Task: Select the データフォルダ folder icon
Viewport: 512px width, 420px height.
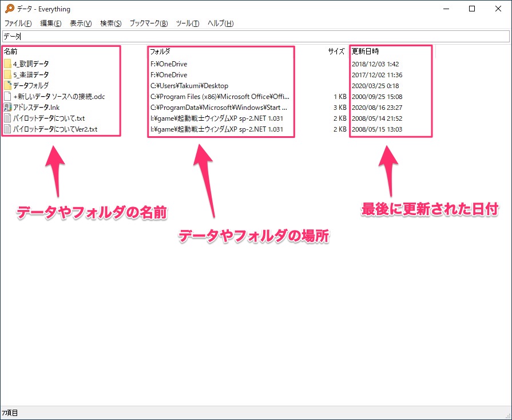Action: [7, 86]
